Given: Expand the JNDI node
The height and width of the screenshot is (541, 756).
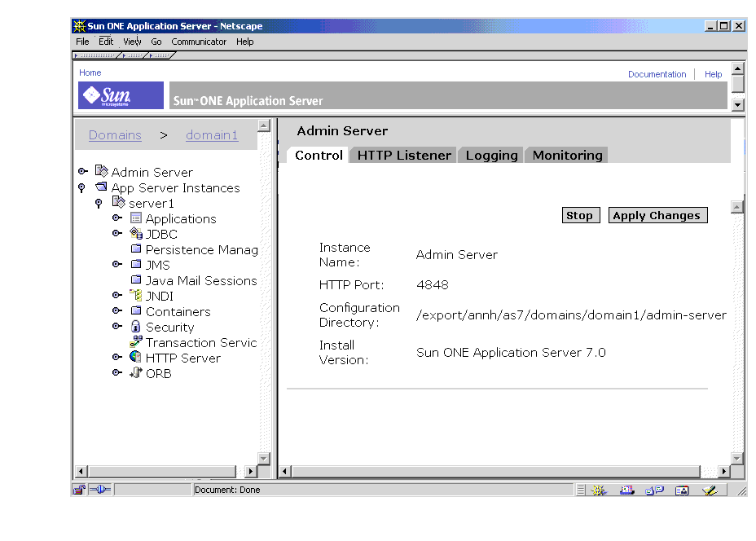Looking at the screenshot, I should coord(116,295).
